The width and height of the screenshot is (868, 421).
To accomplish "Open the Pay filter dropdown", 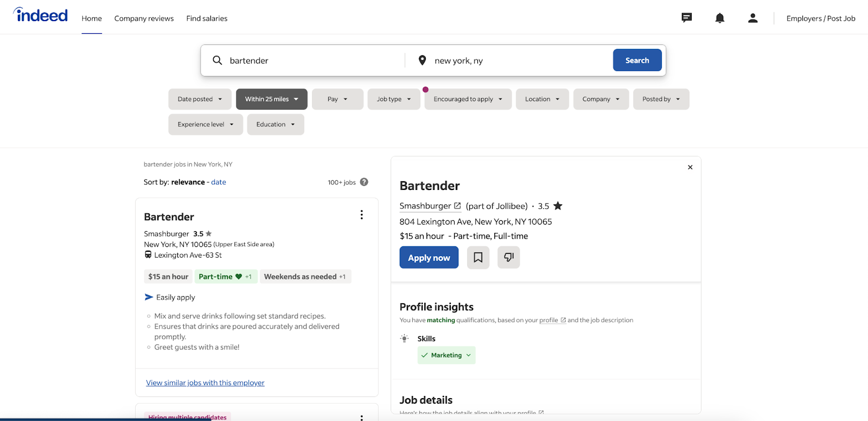I will [337, 99].
